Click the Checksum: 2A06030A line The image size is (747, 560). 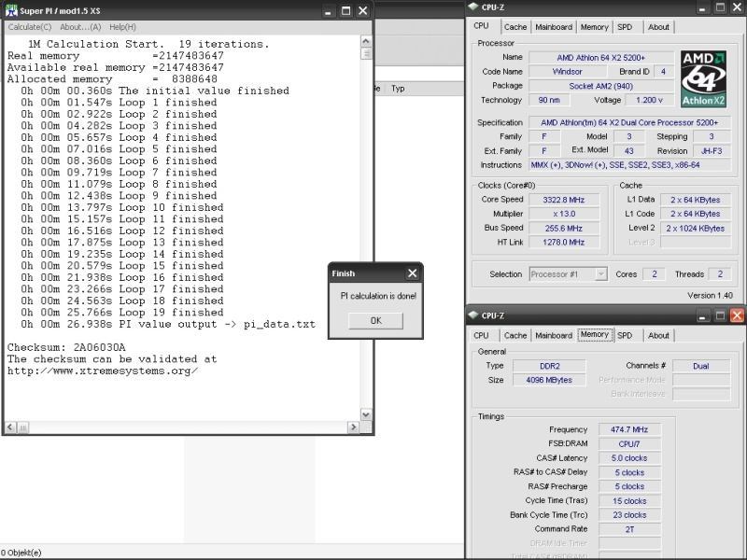pos(66,347)
